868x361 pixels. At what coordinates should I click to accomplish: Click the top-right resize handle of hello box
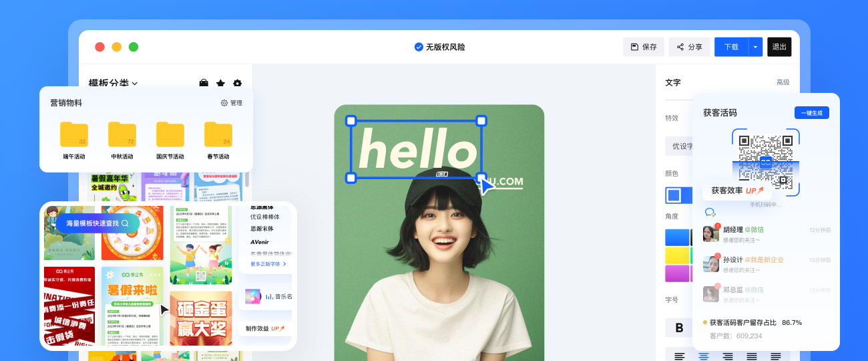pos(481,121)
